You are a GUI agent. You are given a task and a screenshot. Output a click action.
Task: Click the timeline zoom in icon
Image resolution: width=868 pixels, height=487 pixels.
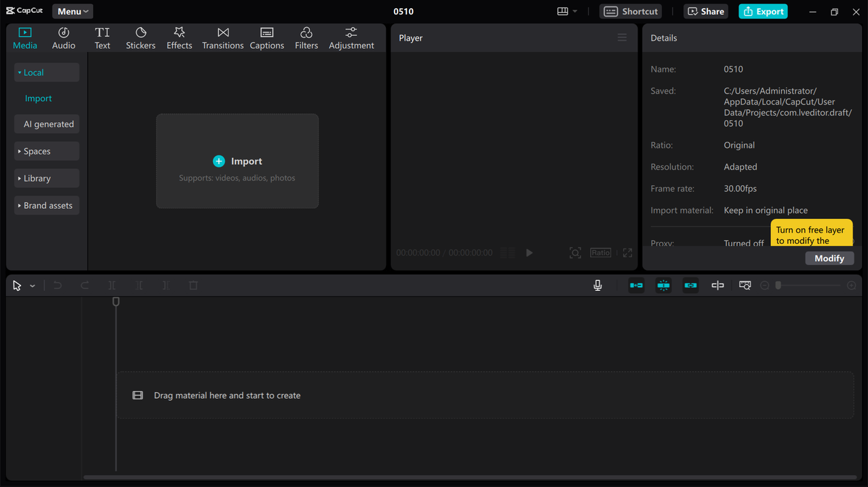pyautogui.click(x=852, y=286)
